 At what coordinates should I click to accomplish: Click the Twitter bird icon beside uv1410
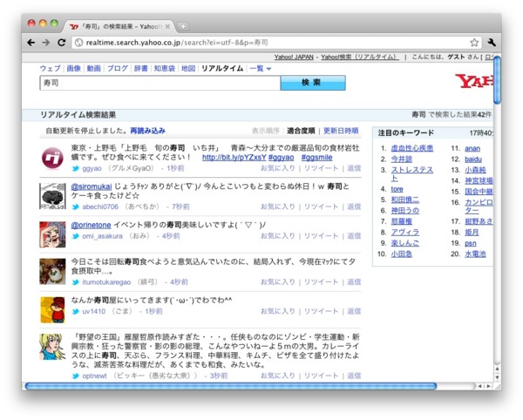[76, 311]
